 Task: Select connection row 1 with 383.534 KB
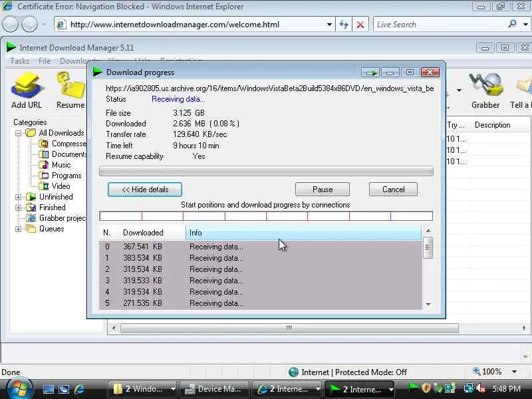[261, 258]
